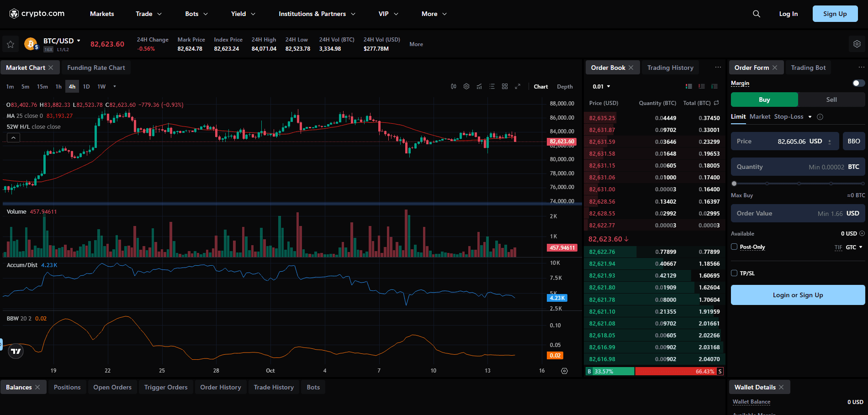Open limit order info icon

[x=820, y=117]
